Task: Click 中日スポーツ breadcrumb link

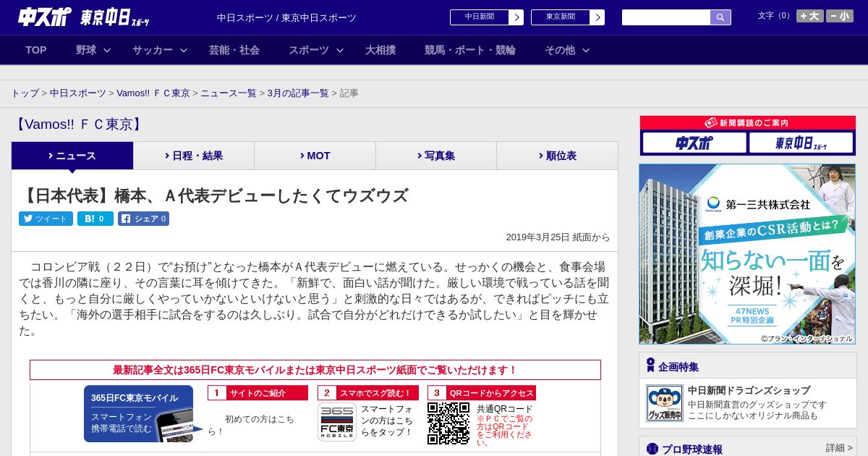Action: (77, 93)
